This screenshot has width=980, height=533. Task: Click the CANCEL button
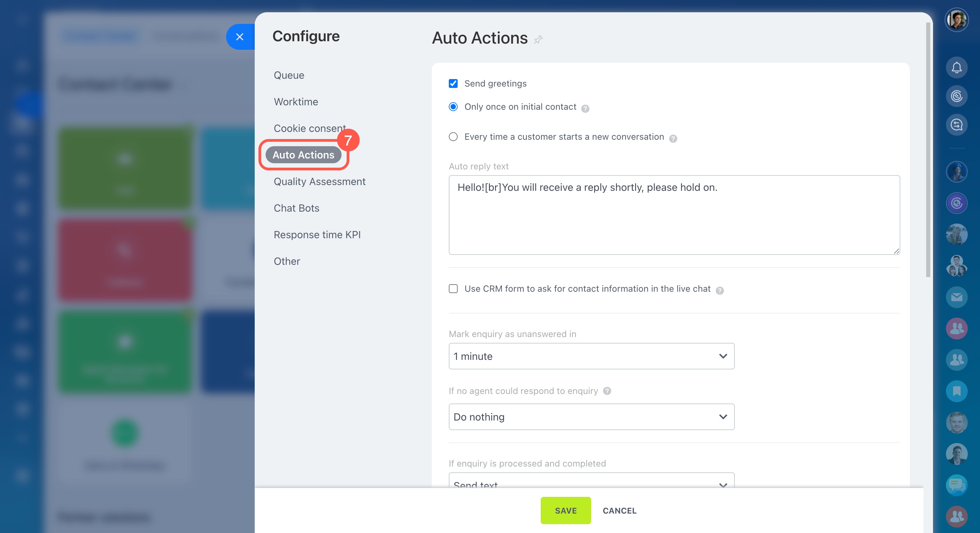619,511
